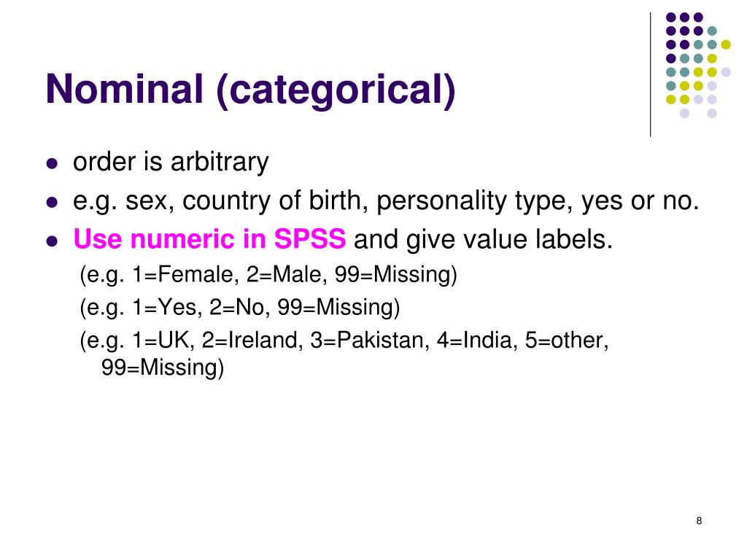Click the slide number 8
Image resolution: width=747 pixels, height=560 pixels.
click(699, 521)
